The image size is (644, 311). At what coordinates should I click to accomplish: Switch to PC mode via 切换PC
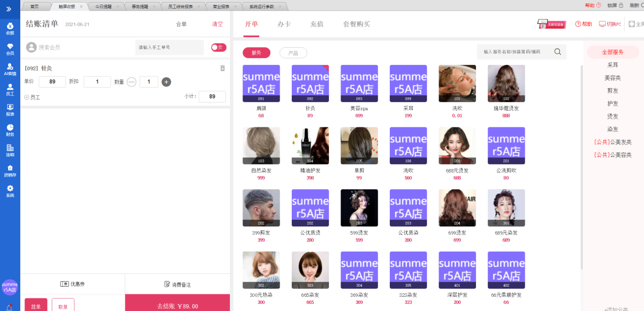click(x=610, y=24)
